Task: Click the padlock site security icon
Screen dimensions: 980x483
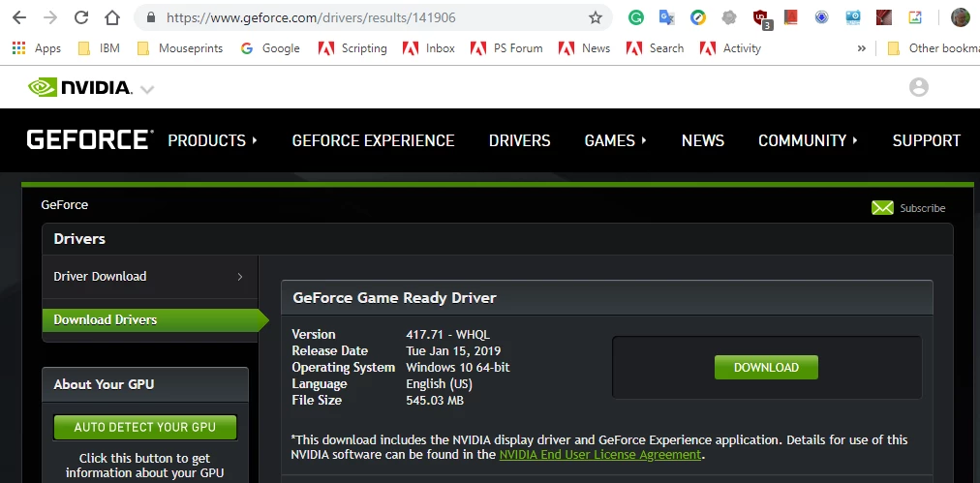Action: point(151,17)
